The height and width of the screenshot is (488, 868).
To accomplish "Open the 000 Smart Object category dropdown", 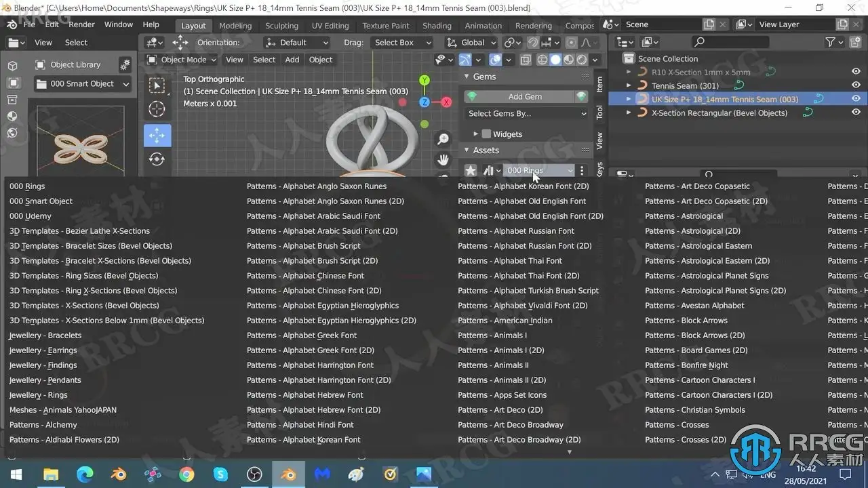I will click(82, 84).
